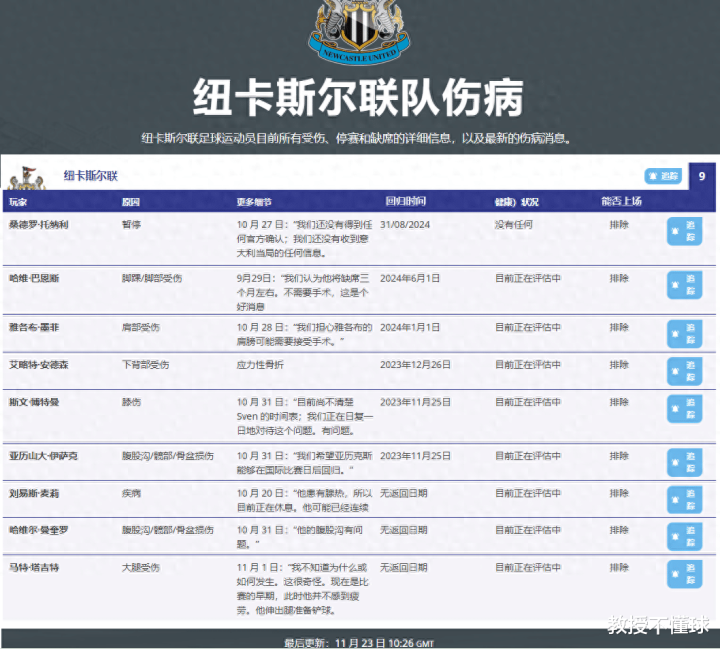Select player name 斯文·博特曼
The width and height of the screenshot is (720, 649).
coord(34,402)
